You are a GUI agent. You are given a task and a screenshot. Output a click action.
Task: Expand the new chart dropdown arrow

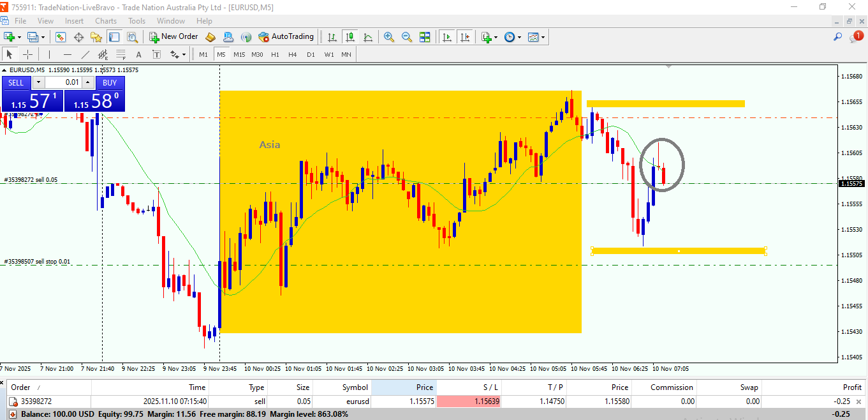pos(20,37)
